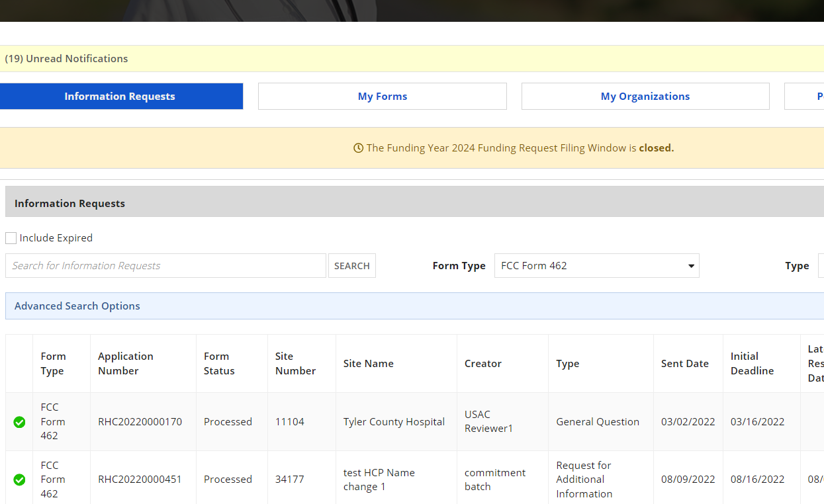
Task: Click Processed status in RHC20220000451 row
Action: (228, 480)
